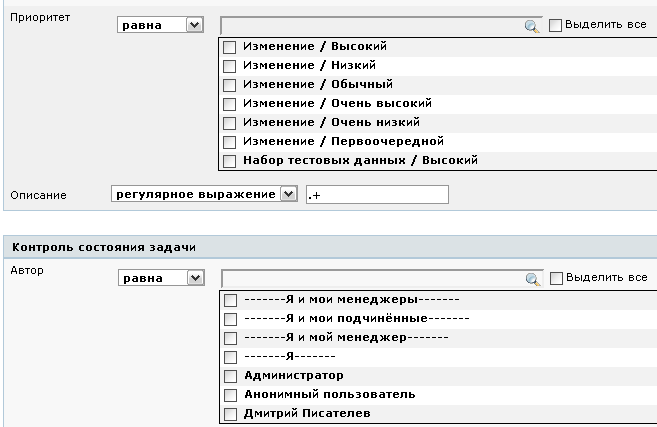This screenshot has width=657, height=427.
Task: Tick the 'Я и мои менеджеры' option
Action: 230,300
